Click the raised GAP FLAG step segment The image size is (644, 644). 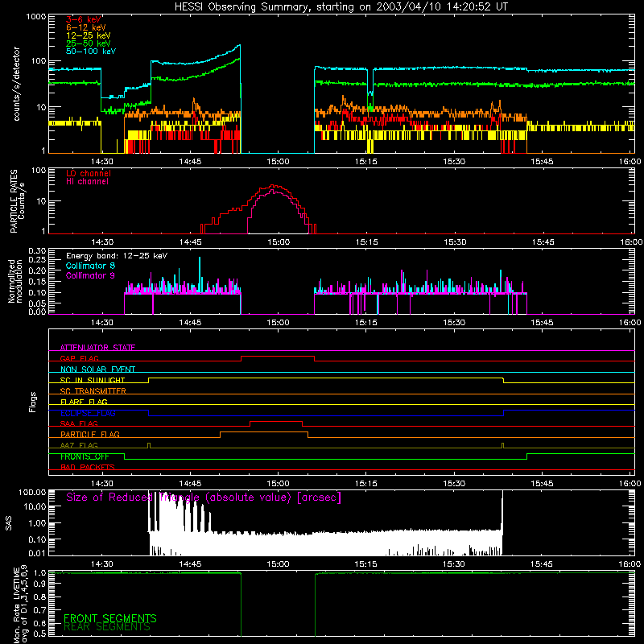pos(278,356)
